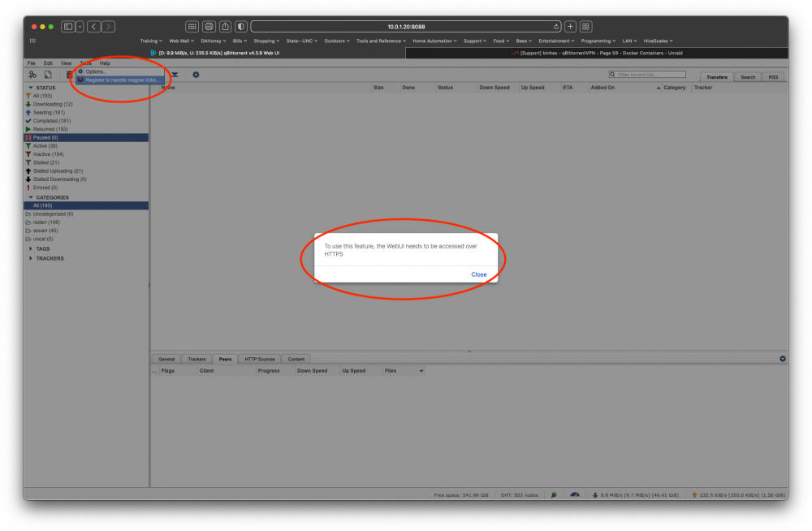The image size is (812, 531).
Task: Open the Options gear icon in toolbar
Action: coord(196,75)
